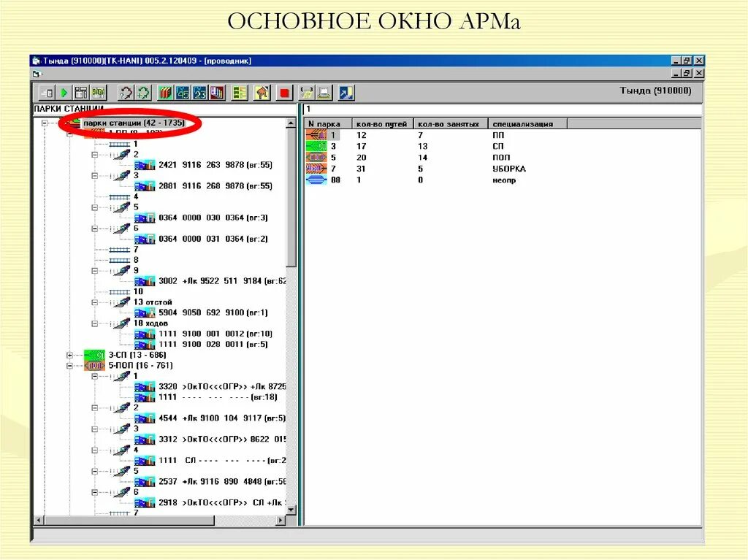
Task: Collapse track 1 under the 5-ПОП park
Action: tap(94, 376)
